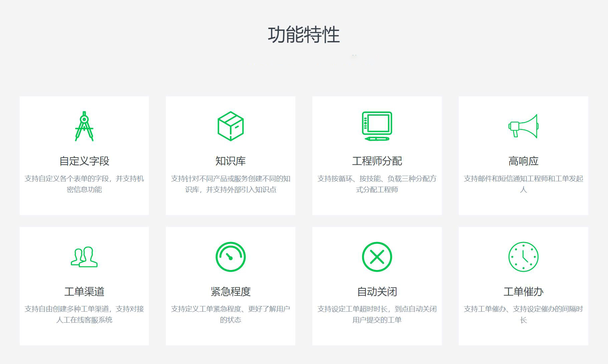Click the 功能特性 page title
This screenshot has height=364, width=608.
tap(304, 35)
